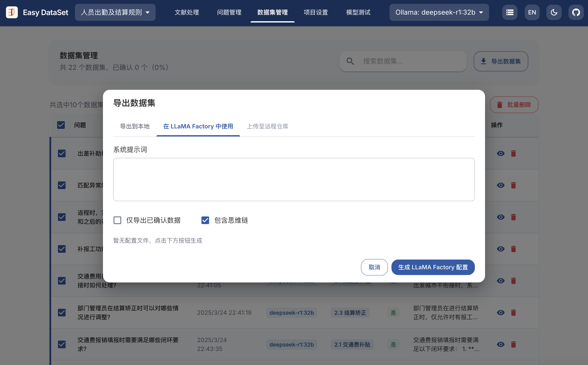Open the Ollama deepseek-r1:32b model dropdown

coord(439,12)
